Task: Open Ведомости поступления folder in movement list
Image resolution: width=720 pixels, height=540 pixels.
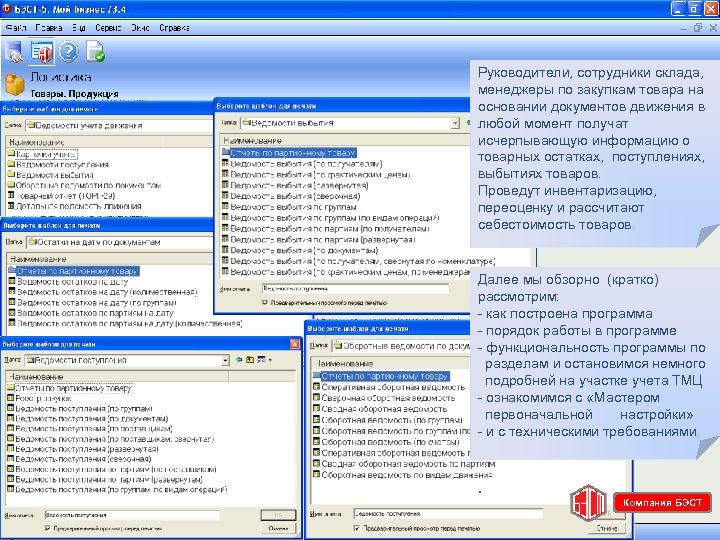Action: (x=58, y=164)
